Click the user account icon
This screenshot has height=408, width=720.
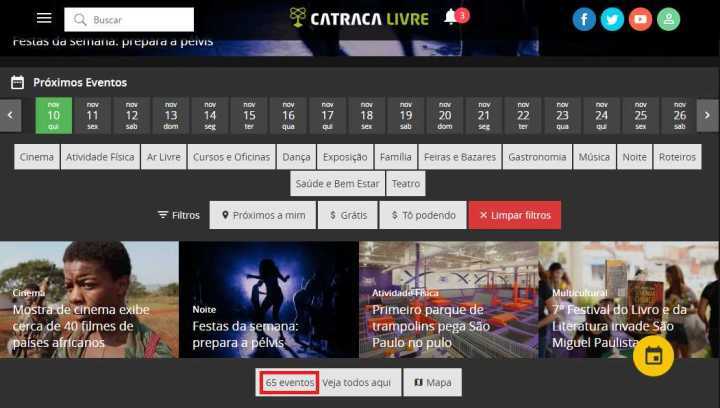[668, 19]
